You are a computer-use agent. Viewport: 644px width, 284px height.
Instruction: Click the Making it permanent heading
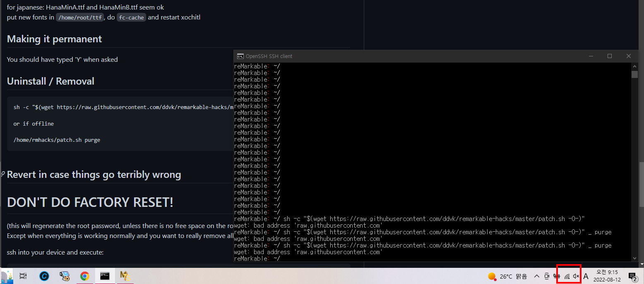click(x=54, y=39)
